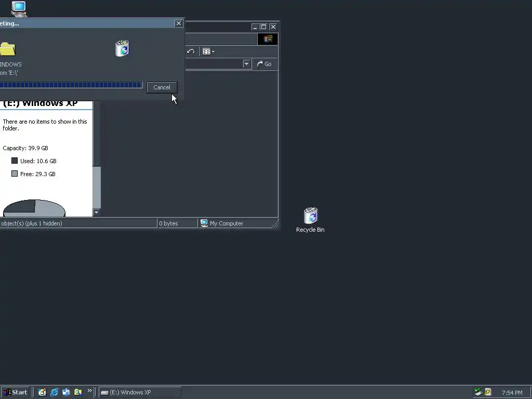
Task: Expand the quick launch overflow chevron
Action: 89,391
